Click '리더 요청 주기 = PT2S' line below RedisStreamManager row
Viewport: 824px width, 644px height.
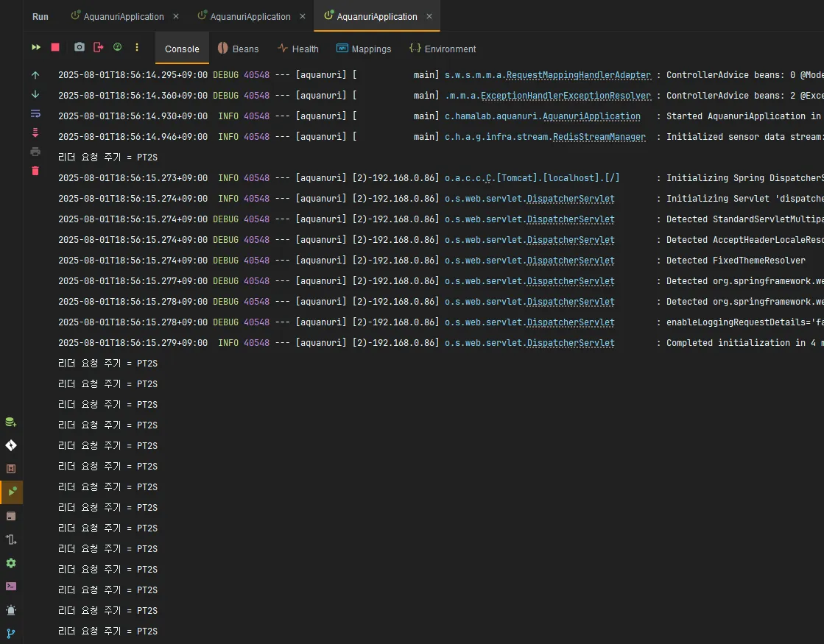(108, 158)
